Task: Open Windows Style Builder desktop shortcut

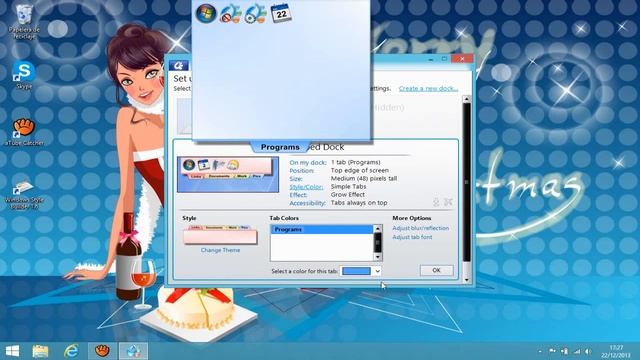Action: [24, 195]
